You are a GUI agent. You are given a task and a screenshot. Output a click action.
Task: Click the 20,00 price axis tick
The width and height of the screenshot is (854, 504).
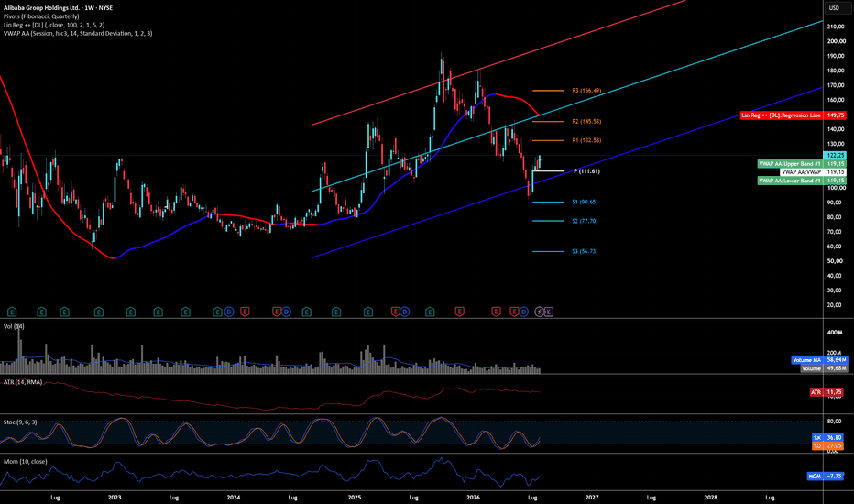[836, 305]
